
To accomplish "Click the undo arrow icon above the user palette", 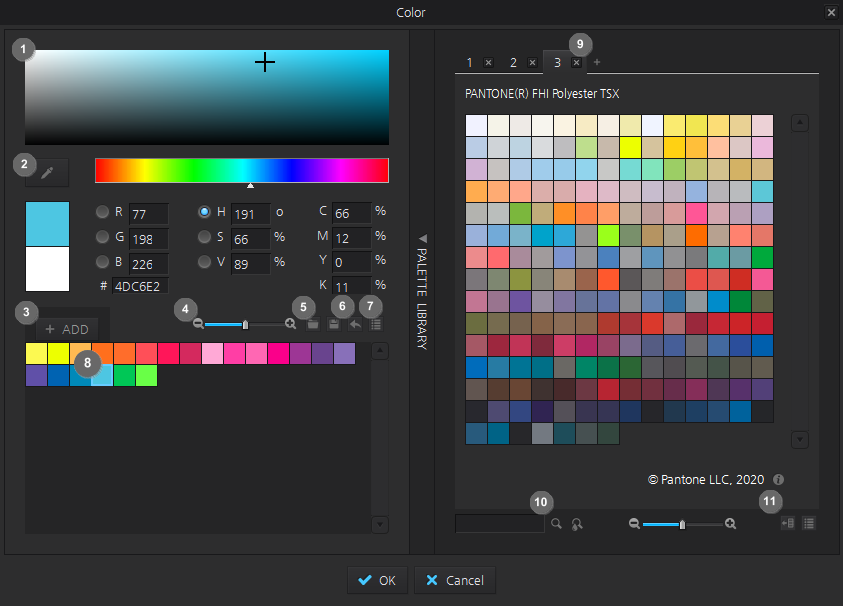I will (x=355, y=324).
